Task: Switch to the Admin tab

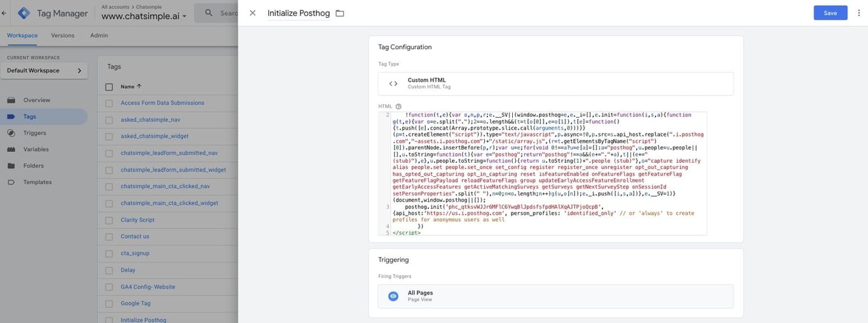Action: click(98, 36)
